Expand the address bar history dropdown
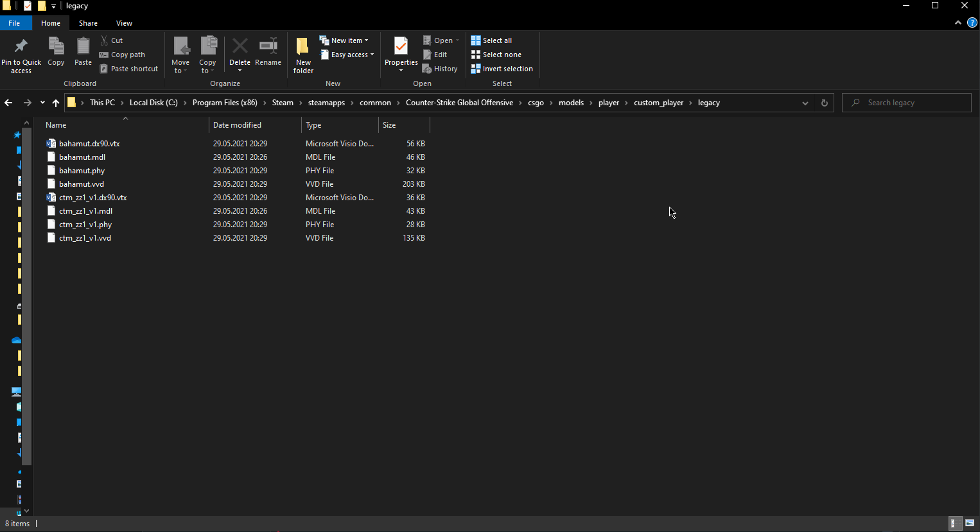This screenshot has width=980, height=532. (x=805, y=103)
